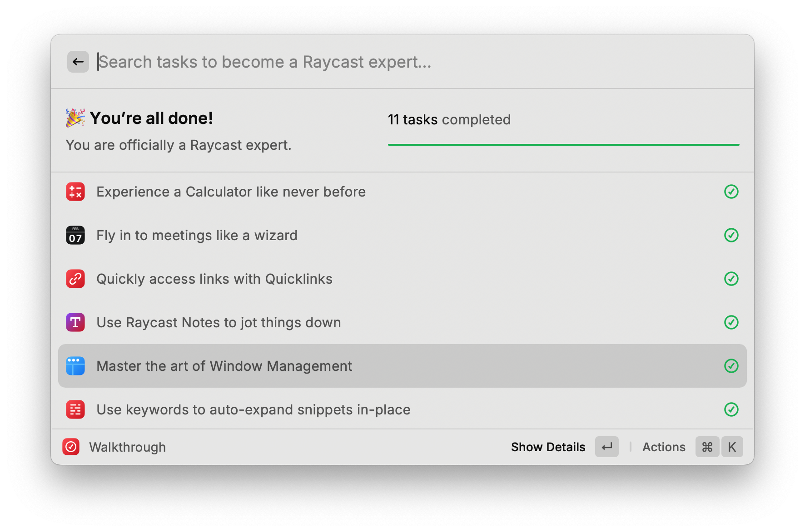
Task: Click the Show Details button
Action: [548, 447]
